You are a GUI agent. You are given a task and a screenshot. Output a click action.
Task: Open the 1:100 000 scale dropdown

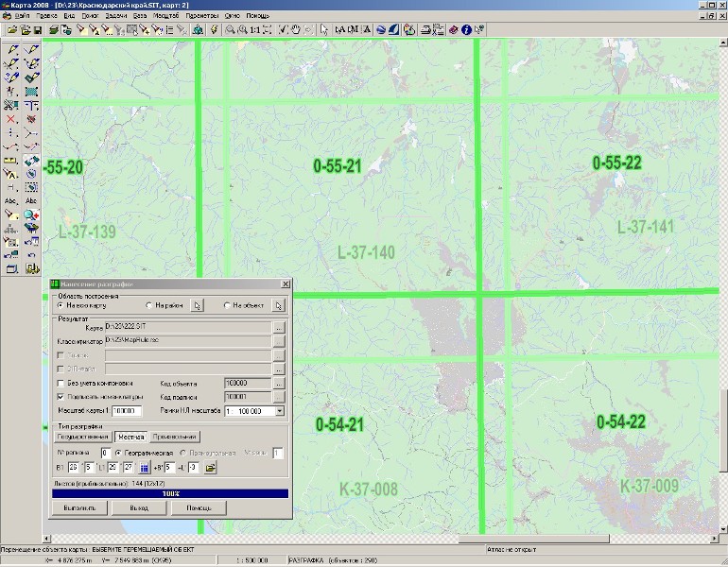[x=280, y=411]
